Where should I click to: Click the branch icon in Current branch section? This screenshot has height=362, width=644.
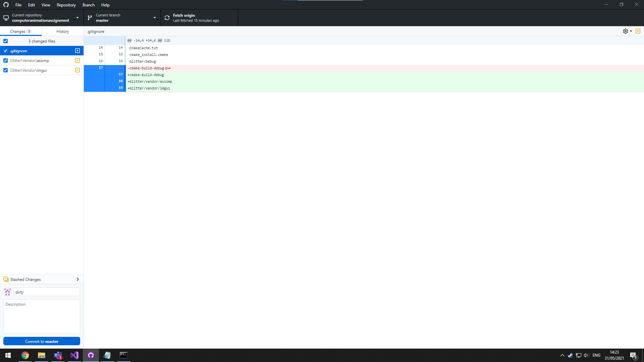tap(90, 17)
